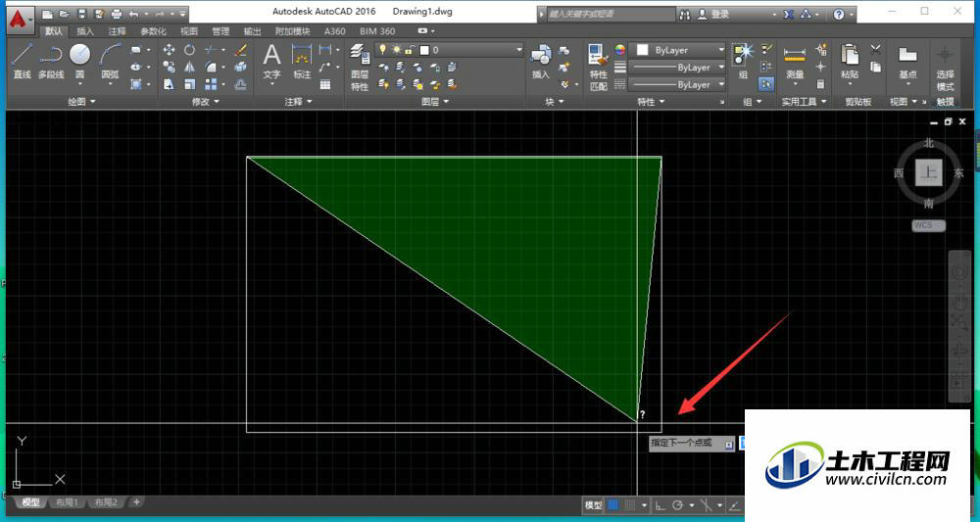Click the add new layout plus button

(136, 501)
